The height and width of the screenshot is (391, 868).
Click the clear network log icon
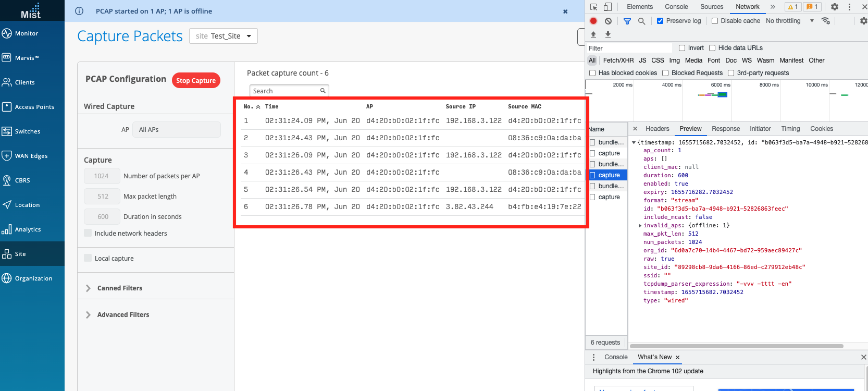click(x=608, y=21)
